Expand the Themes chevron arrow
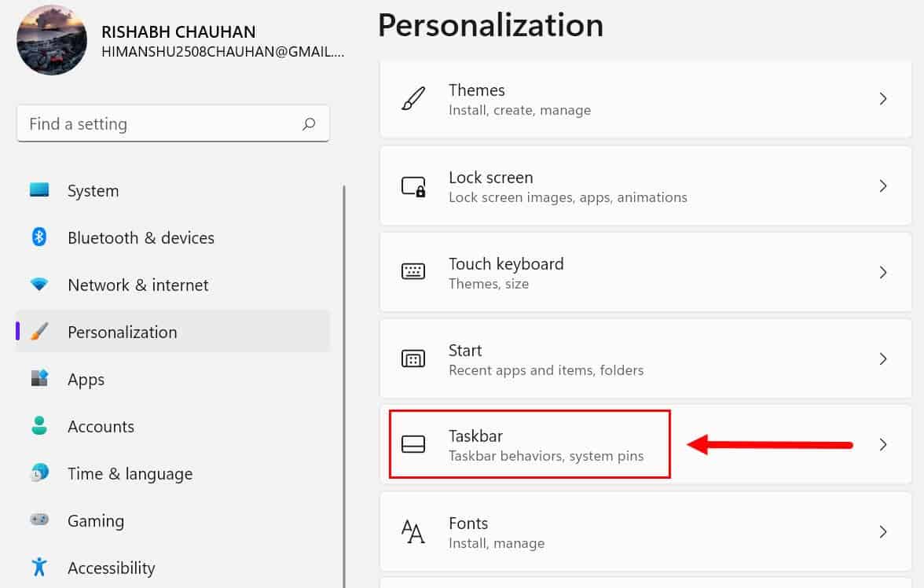 (x=883, y=99)
